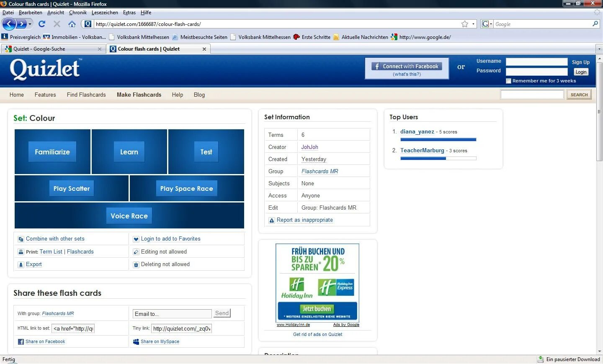
Task: Start the Test mode
Action: [x=206, y=152]
